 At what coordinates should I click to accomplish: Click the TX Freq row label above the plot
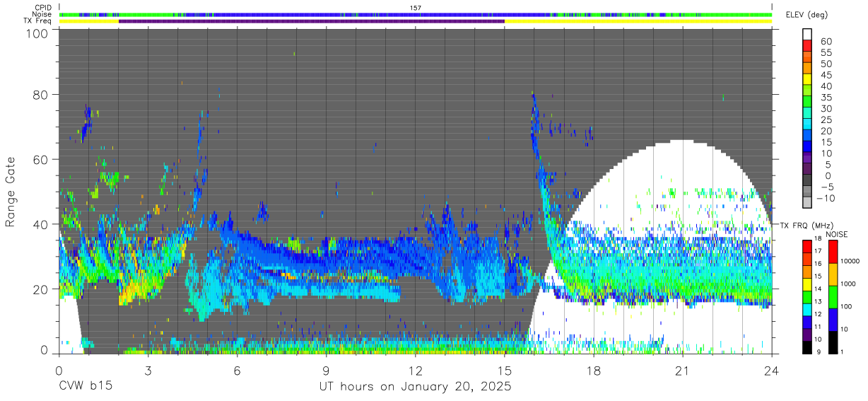(38, 21)
